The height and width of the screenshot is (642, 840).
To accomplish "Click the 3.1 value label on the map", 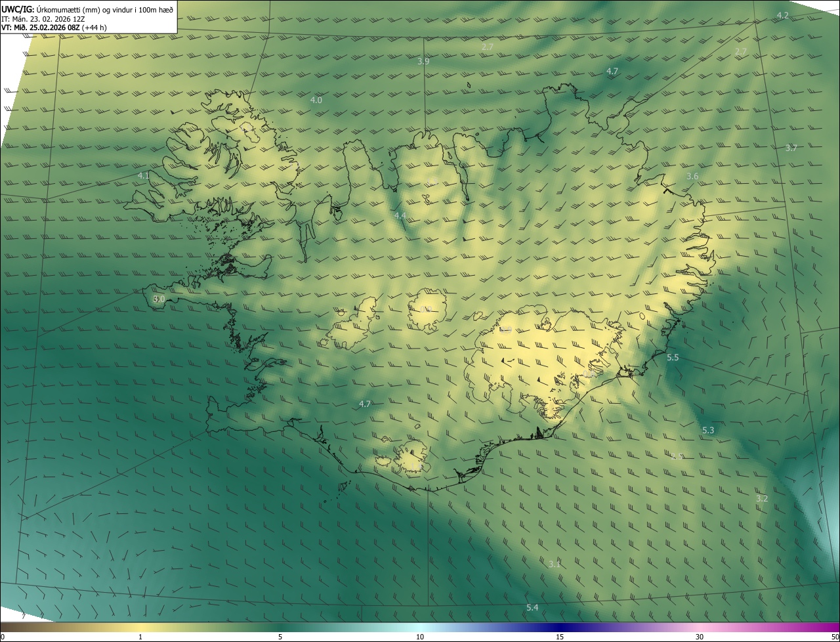I will pyautogui.click(x=554, y=564).
